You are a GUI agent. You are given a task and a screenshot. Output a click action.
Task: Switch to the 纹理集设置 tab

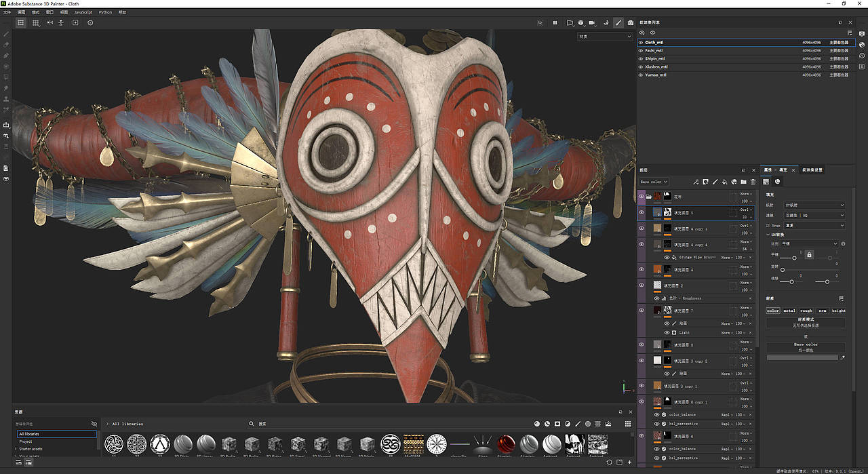pos(812,170)
